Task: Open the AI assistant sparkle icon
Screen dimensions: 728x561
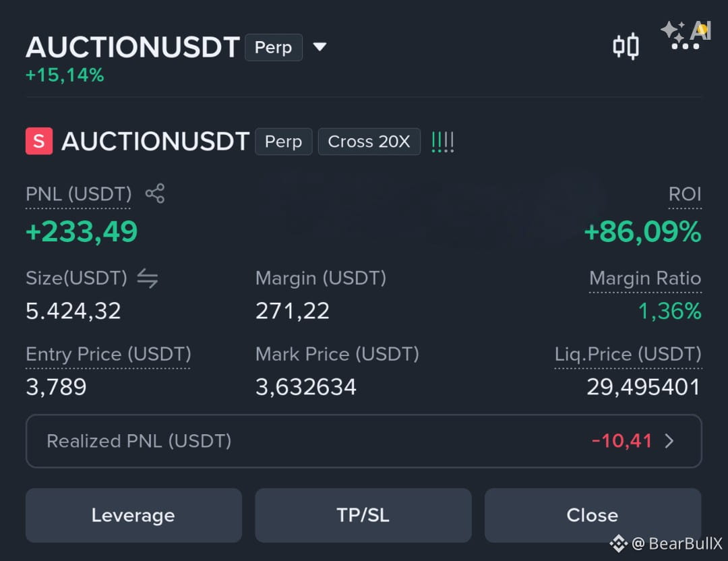Action: pos(686,35)
